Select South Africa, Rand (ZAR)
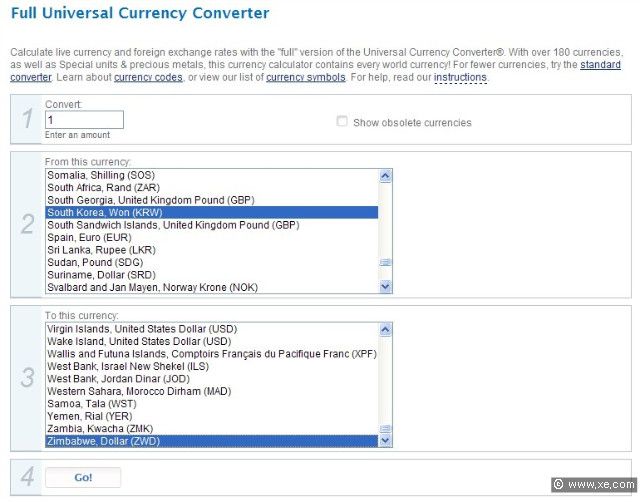The width and height of the screenshot is (640, 502). tap(211, 188)
